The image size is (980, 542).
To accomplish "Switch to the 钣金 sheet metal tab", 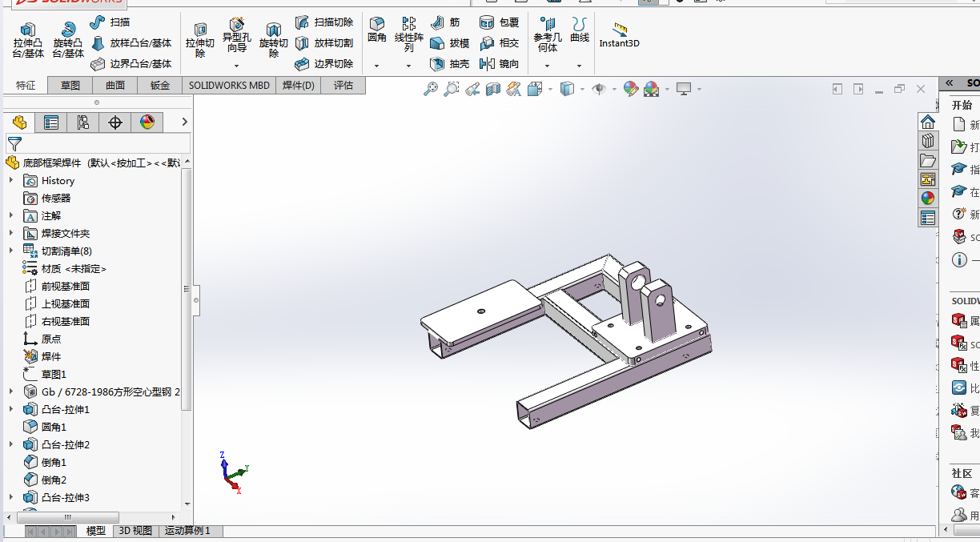I will tap(160, 86).
